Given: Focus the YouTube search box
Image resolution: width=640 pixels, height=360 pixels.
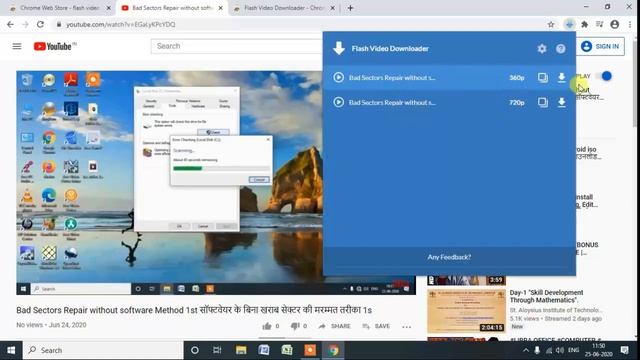Looking at the screenshot, I should tap(237, 46).
